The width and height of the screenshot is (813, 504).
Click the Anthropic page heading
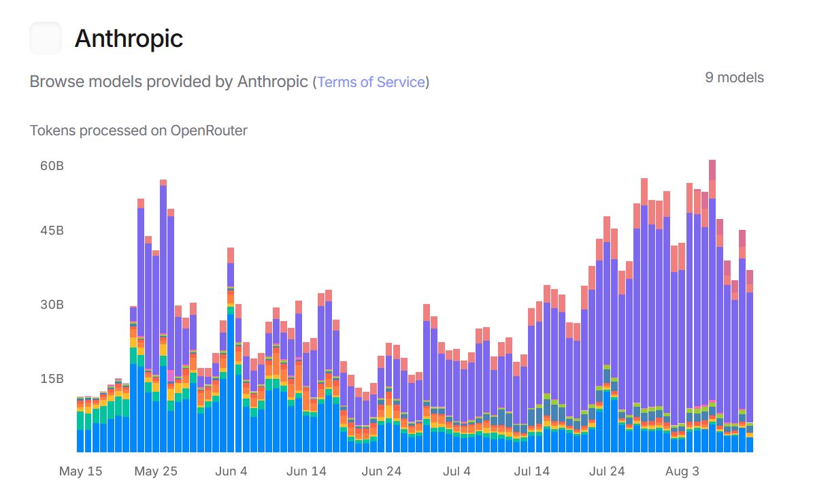[x=129, y=39]
